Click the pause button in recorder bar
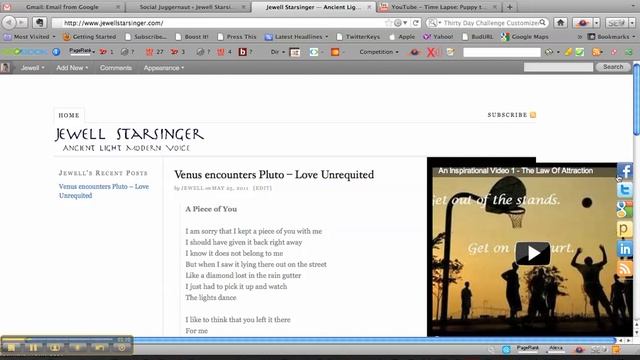The image size is (640, 360). (33, 348)
